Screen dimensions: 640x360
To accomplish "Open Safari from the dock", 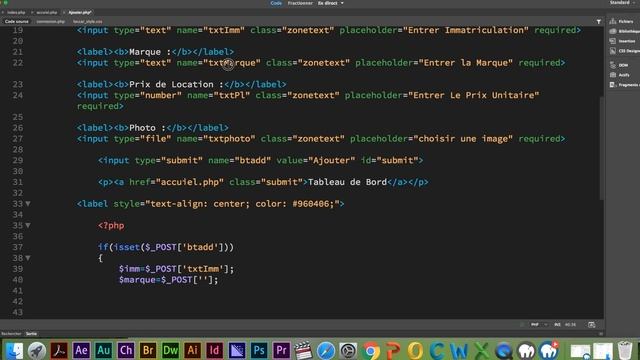I will (x=325, y=350).
